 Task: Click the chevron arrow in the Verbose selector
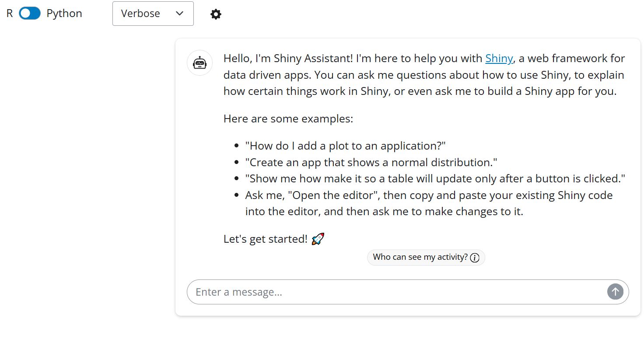point(179,14)
